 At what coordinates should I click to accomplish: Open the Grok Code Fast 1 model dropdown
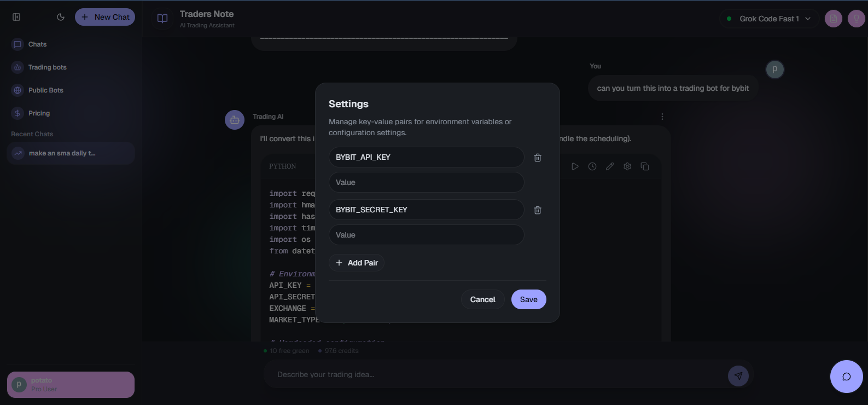(x=769, y=19)
